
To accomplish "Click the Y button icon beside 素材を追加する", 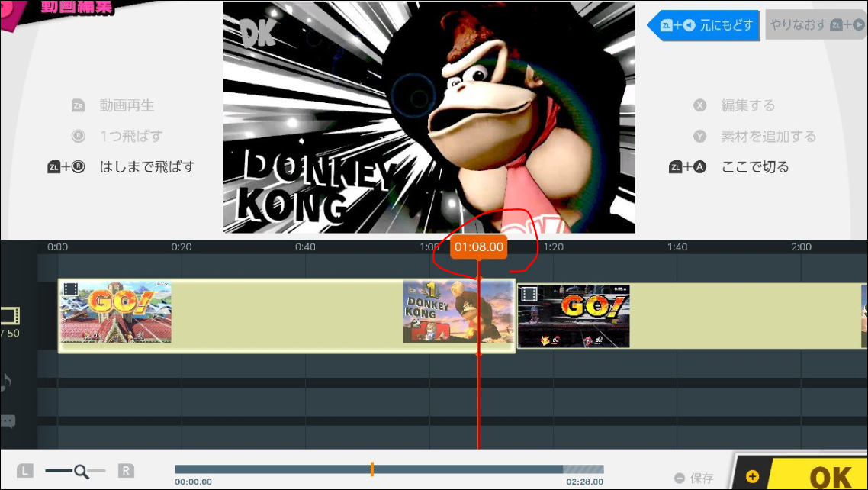I will click(699, 136).
